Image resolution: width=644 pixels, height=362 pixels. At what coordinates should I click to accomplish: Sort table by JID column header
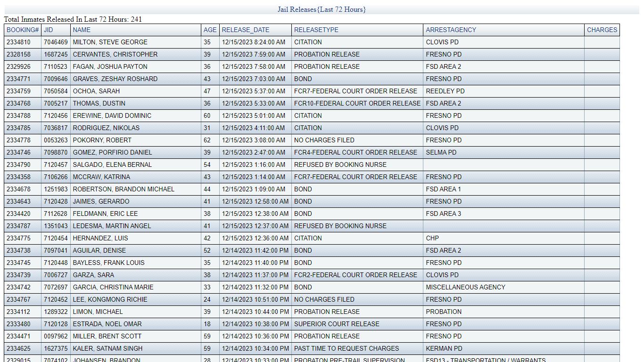click(x=49, y=30)
